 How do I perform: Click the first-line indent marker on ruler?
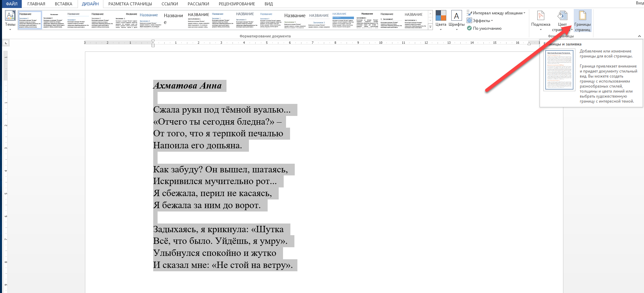[153, 41]
